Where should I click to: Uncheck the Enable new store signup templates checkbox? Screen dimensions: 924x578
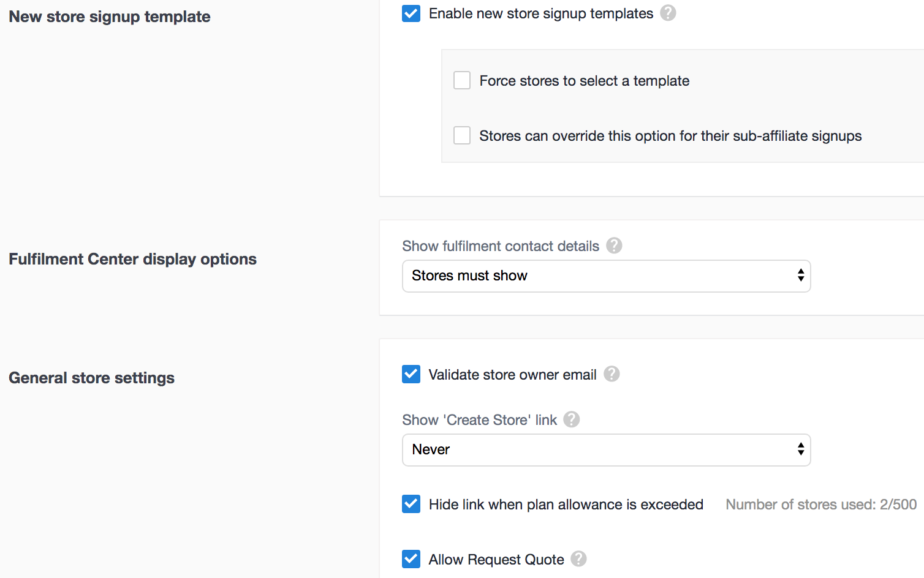point(411,13)
